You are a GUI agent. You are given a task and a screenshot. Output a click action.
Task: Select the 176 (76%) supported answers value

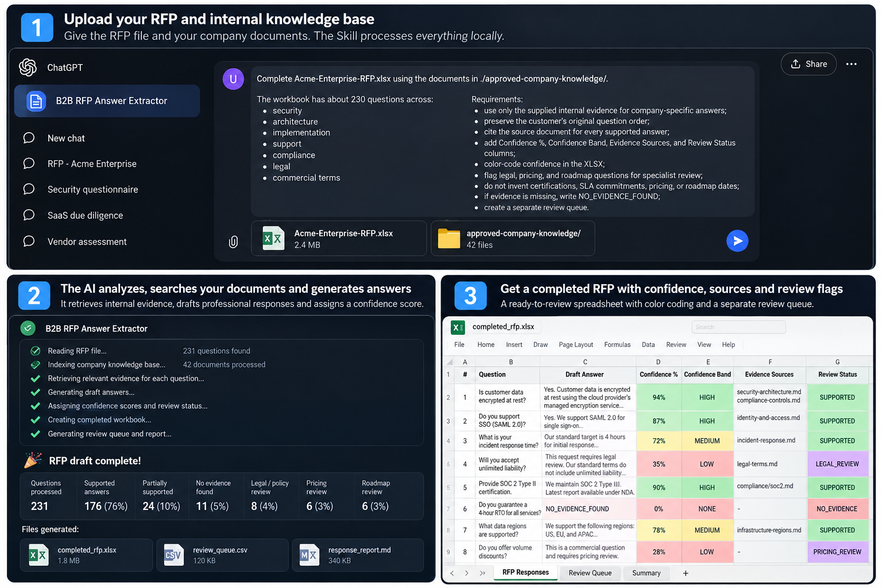point(106,506)
